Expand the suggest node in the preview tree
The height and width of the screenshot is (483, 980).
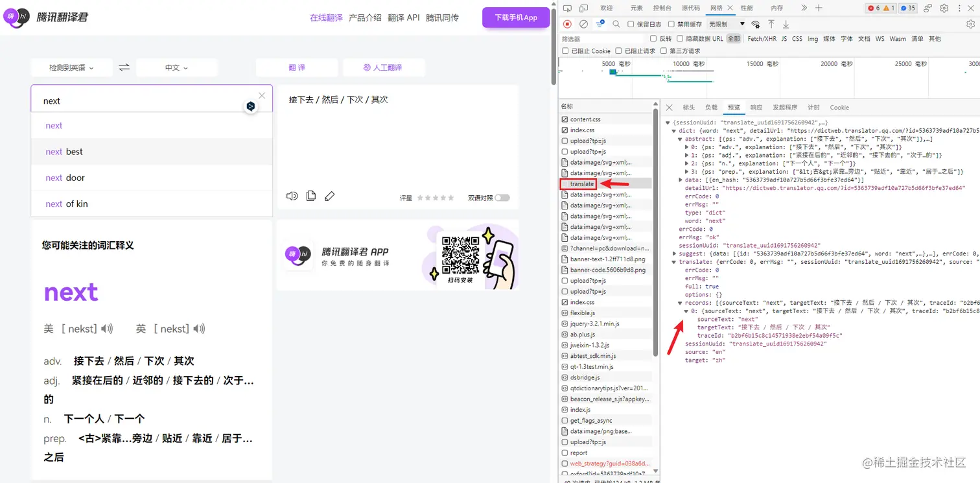(x=675, y=254)
